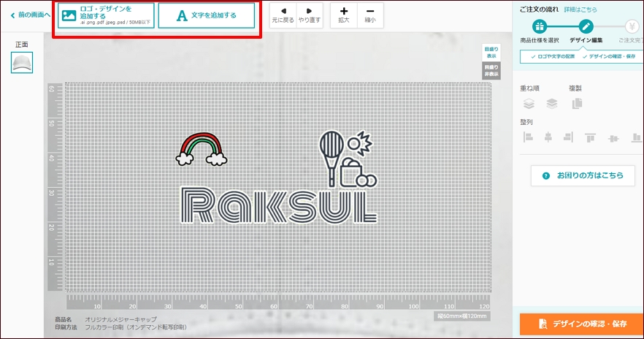
Task: Click デザイン編集 pencil step icon
Action: coord(586,27)
